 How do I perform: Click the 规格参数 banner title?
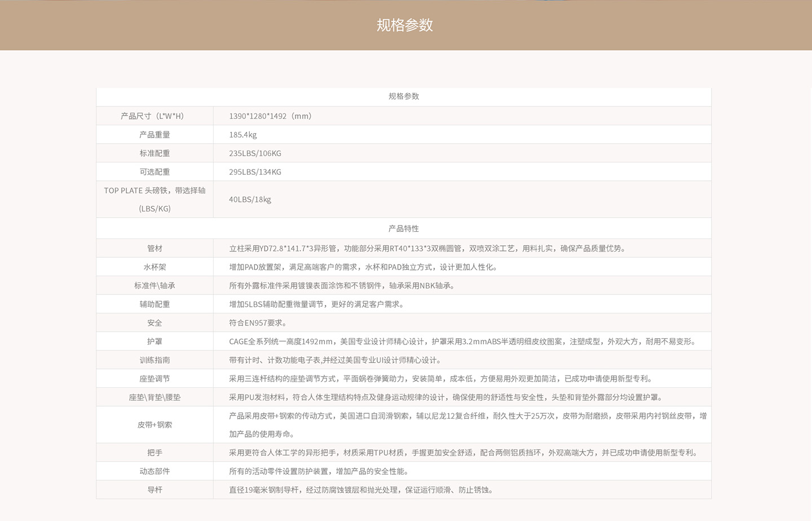pos(404,25)
